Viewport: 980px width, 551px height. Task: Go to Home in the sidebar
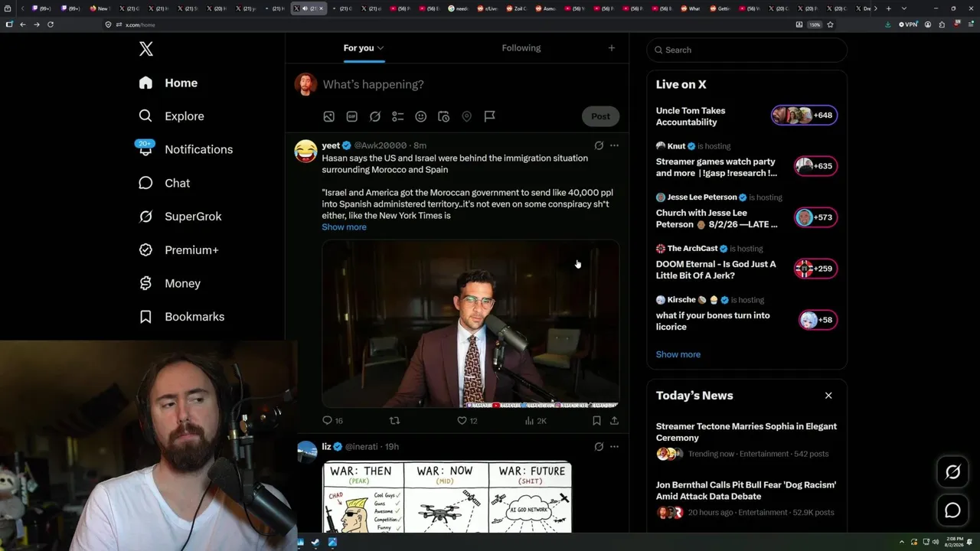click(168, 83)
